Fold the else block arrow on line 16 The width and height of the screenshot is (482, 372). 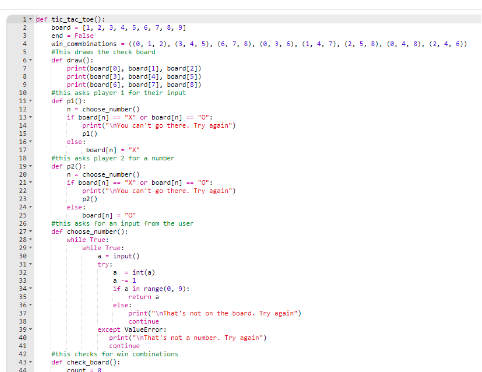pyautogui.click(x=31, y=142)
